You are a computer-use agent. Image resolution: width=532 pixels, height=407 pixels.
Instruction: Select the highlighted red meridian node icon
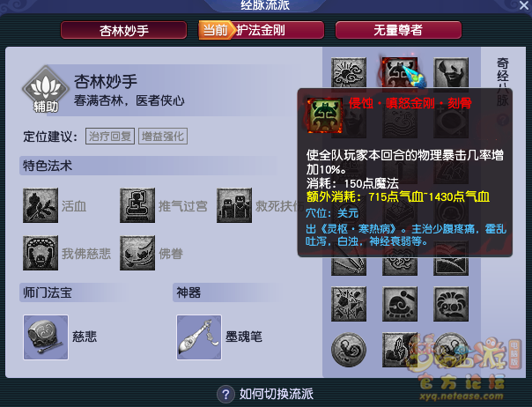click(400, 73)
